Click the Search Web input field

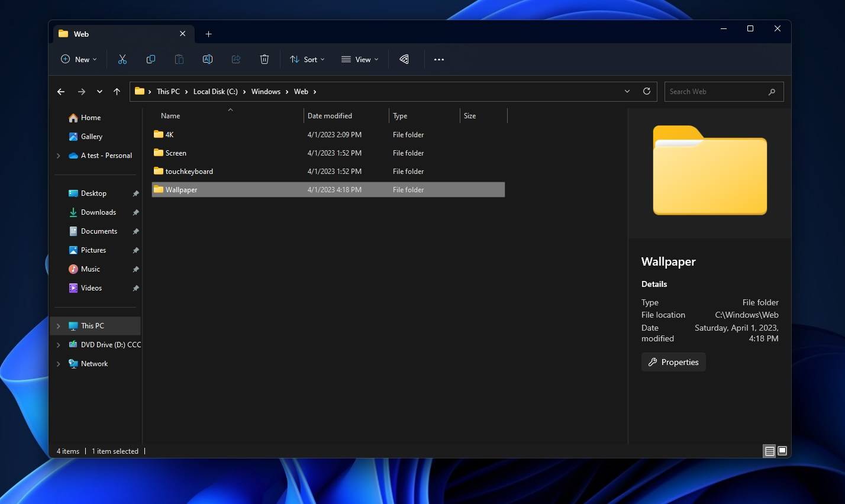[716, 91]
